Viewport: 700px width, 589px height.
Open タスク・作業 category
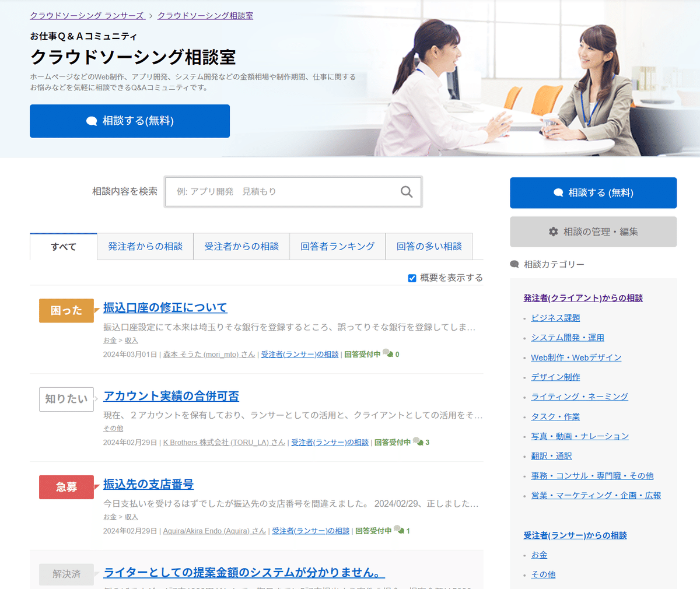(x=555, y=416)
